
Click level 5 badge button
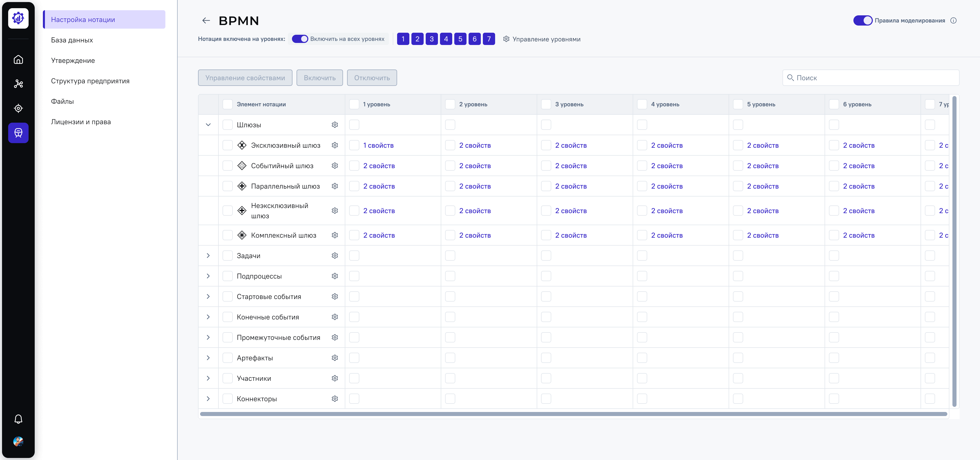coord(460,39)
